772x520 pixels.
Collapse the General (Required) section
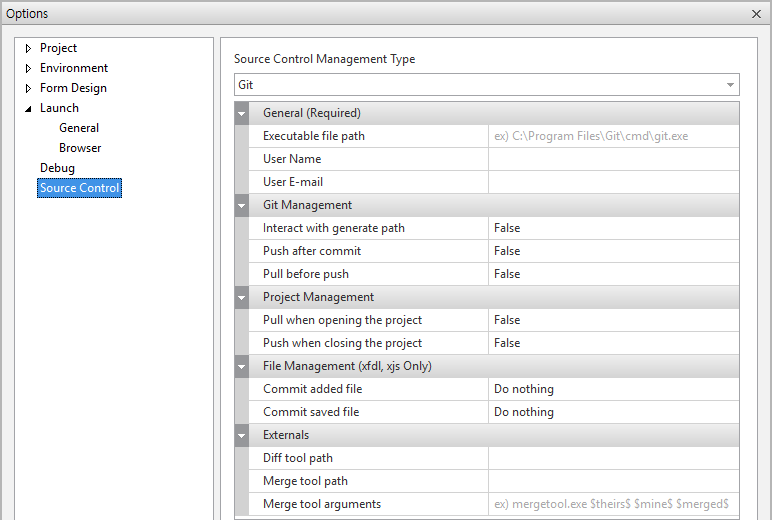241,113
